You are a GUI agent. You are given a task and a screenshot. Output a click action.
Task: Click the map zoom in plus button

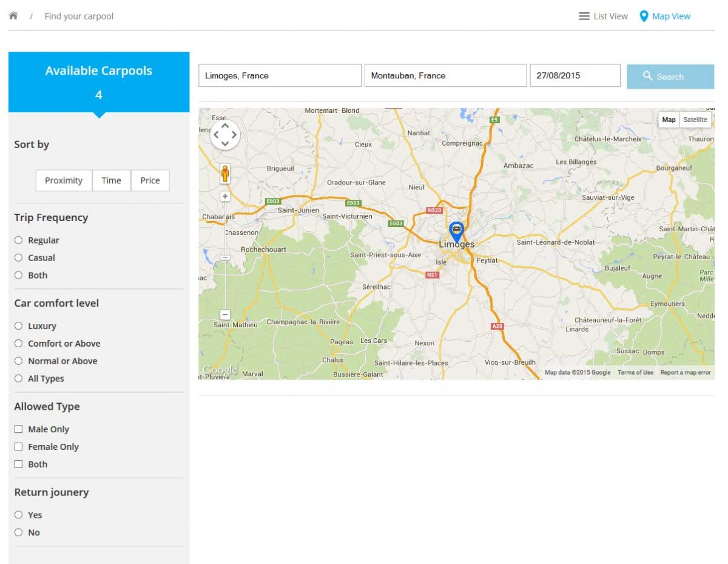pos(225,196)
